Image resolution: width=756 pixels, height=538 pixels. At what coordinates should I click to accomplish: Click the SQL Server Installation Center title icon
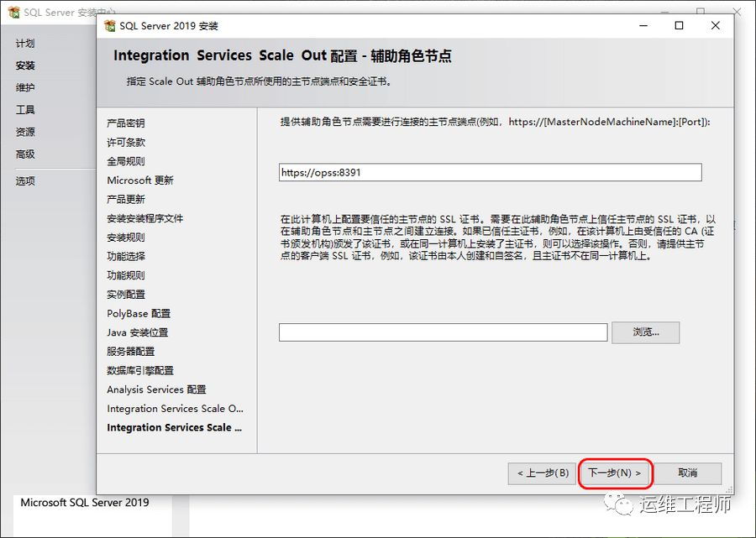tap(14, 12)
